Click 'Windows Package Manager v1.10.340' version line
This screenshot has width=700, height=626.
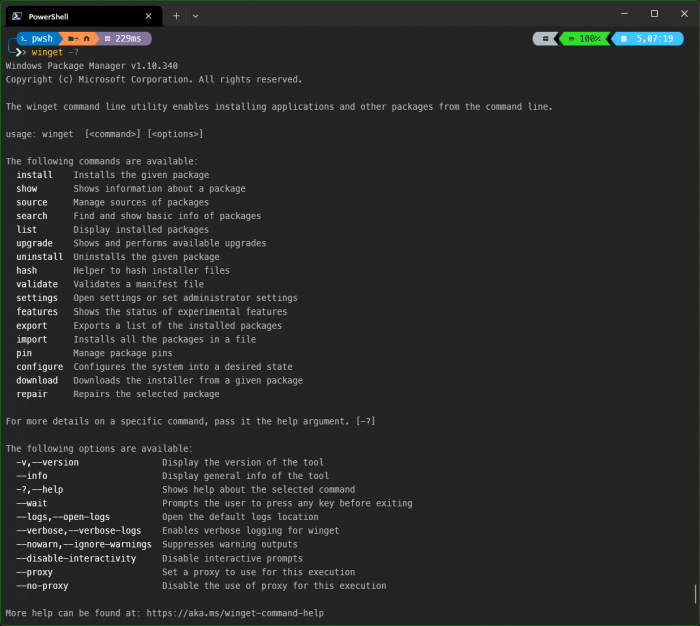point(92,66)
